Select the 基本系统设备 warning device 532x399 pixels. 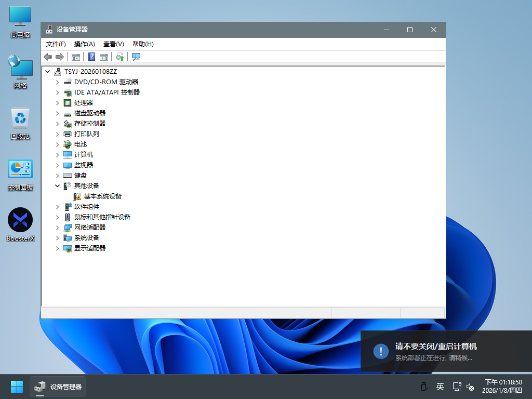(x=102, y=196)
